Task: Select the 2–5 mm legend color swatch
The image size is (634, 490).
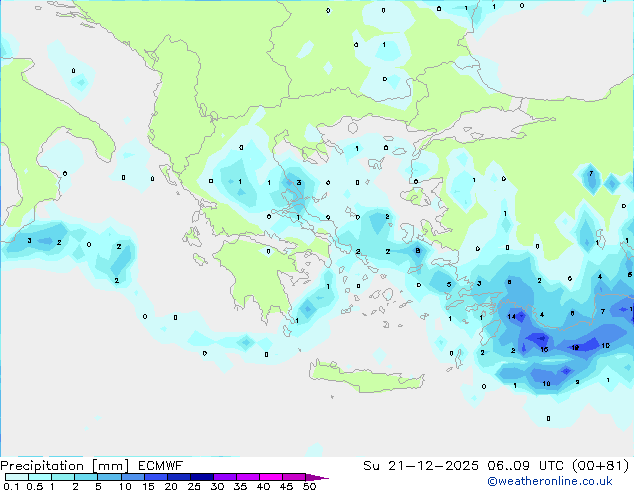Action: click(86, 477)
